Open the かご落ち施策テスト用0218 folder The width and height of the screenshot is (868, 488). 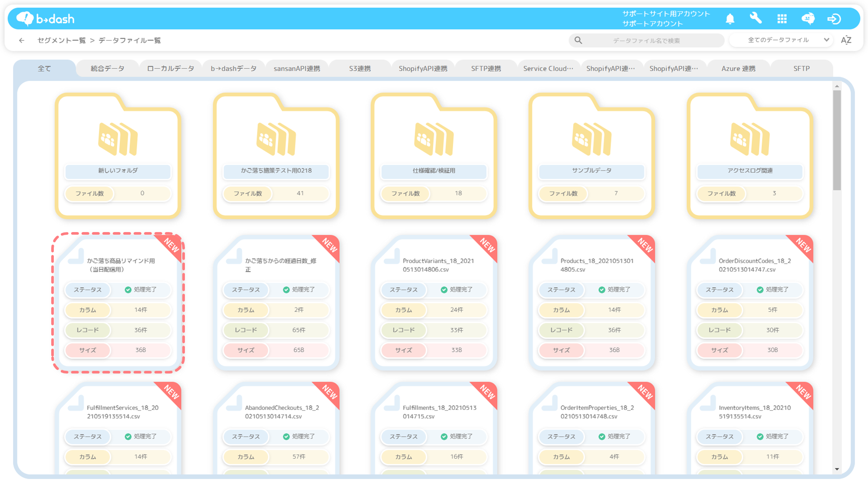pyautogui.click(x=276, y=155)
